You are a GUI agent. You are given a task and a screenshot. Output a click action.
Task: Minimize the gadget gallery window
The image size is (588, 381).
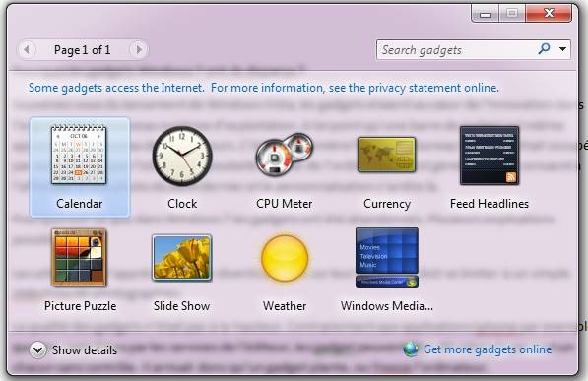click(x=486, y=14)
